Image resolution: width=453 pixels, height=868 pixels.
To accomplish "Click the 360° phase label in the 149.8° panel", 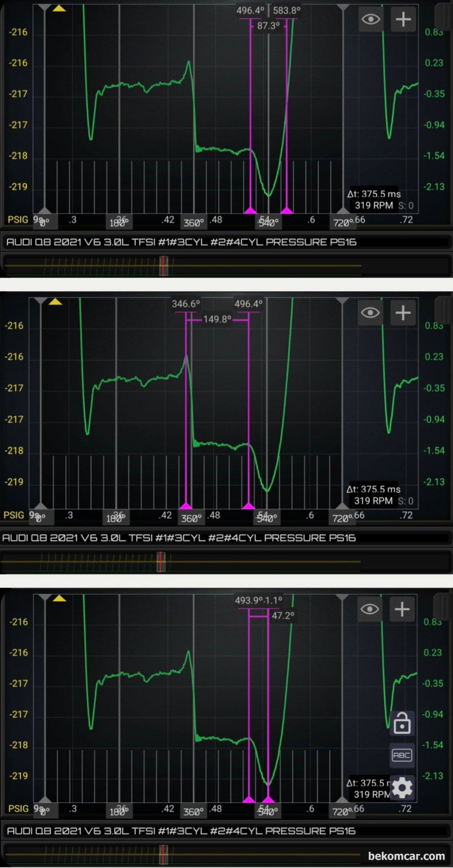I will [x=191, y=518].
